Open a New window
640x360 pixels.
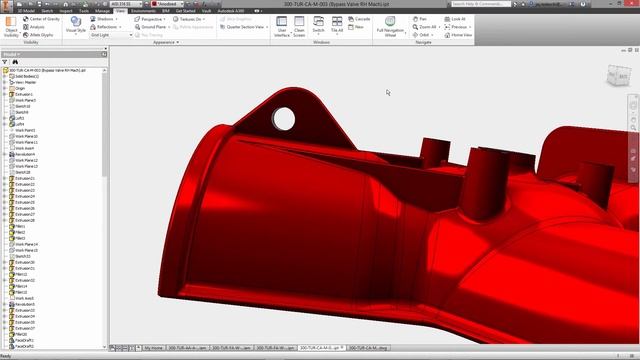[356, 27]
